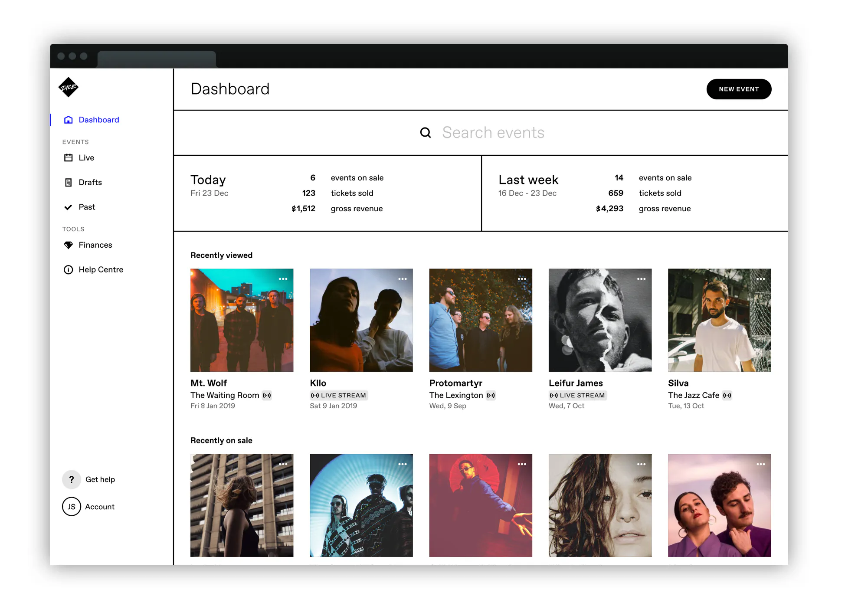
Task: Click the Dashboard home icon
Action: point(68,120)
